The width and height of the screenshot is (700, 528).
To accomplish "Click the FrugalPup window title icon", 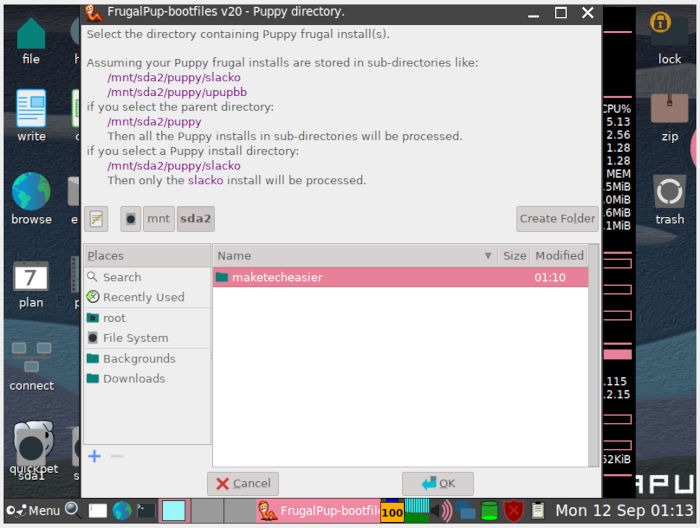I will (x=93, y=13).
